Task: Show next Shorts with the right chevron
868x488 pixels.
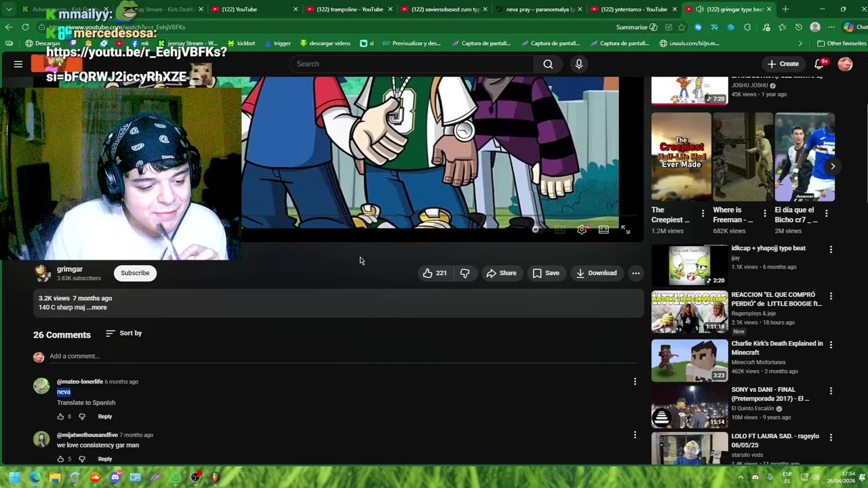Action: [x=833, y=166]
